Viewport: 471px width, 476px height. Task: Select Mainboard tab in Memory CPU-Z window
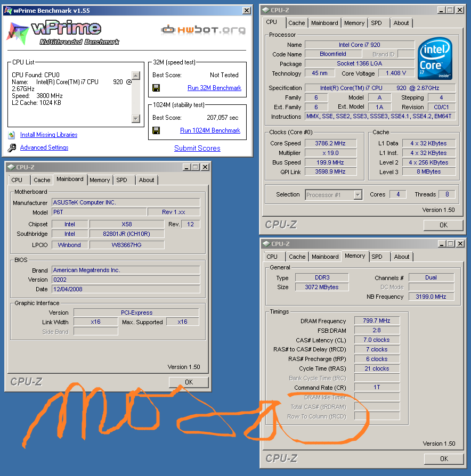(x=325, y=257)
